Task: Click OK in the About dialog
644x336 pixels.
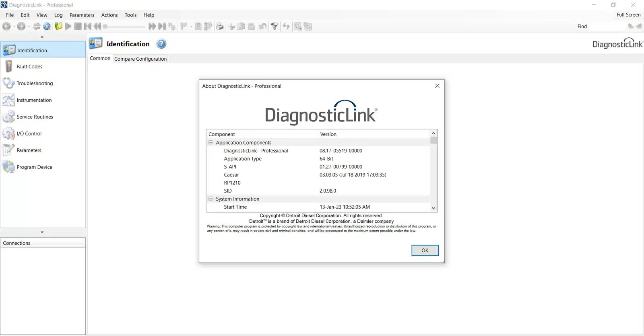Action: (x=425, y=250)
